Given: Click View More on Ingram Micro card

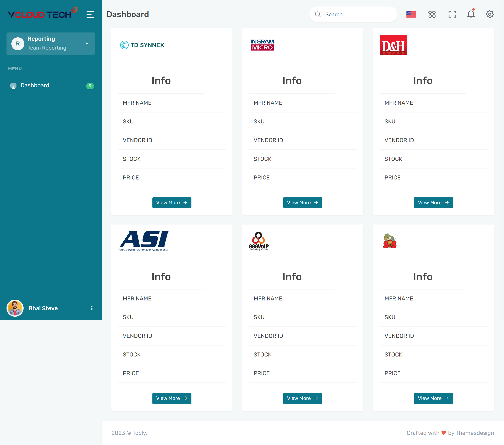Looking at the screenshot, I should [303, 202].
